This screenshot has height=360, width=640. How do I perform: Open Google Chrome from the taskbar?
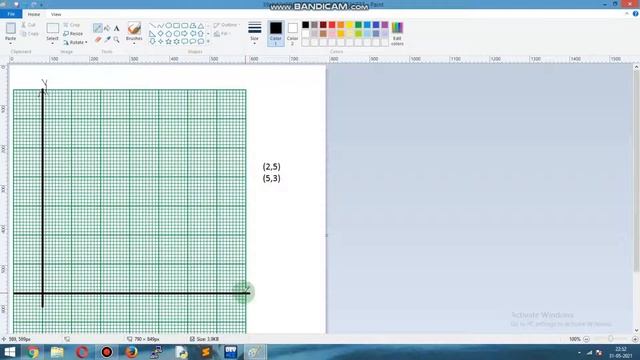(33, 352)
